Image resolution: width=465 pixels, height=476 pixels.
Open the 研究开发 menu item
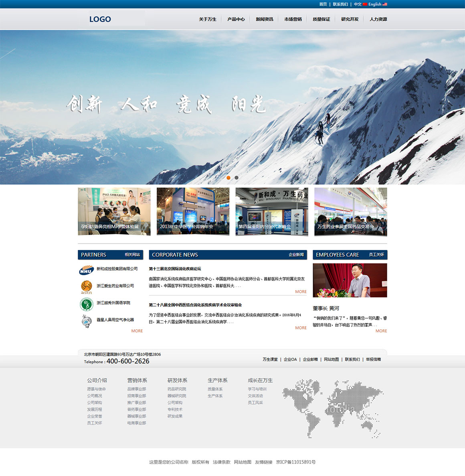coord(350,19)
